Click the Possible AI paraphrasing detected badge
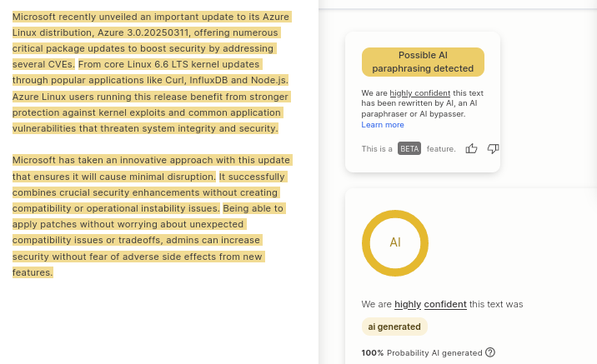 [x=423, y=62]
